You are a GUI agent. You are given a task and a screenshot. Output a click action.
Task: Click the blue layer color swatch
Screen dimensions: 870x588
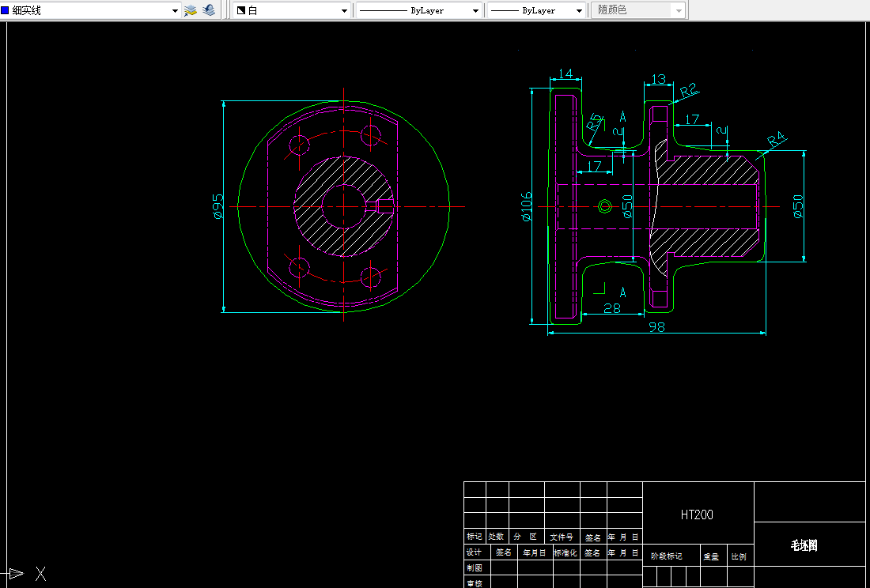pos(5,10)
